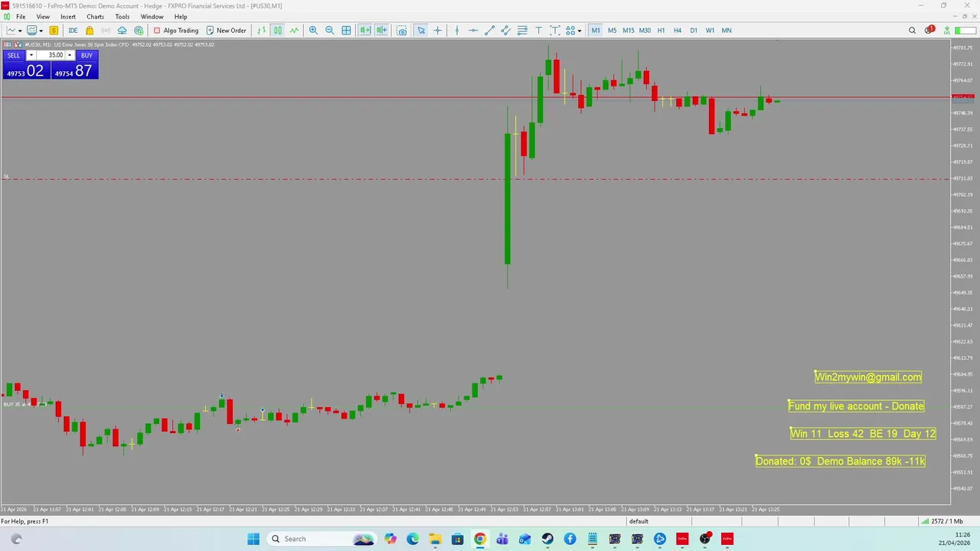This screenshot has height=551, width=980.
Task: Toggle chart auto scroll
Action: 365,31
